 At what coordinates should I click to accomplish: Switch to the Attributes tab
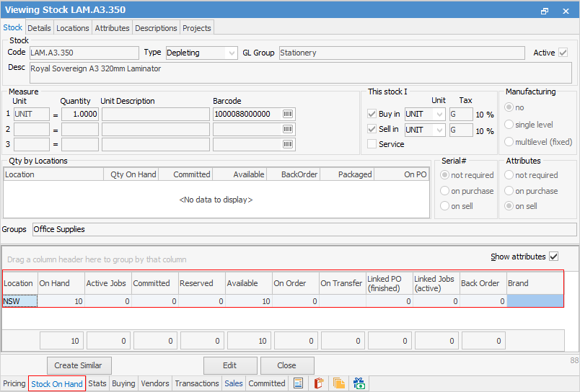tap(112, 28)
